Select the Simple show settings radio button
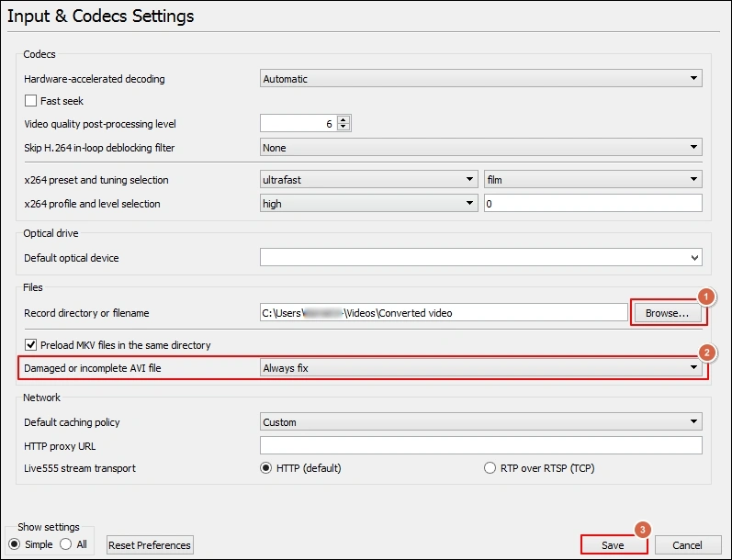This screenshot has width=732, height=560. point(15,544)
